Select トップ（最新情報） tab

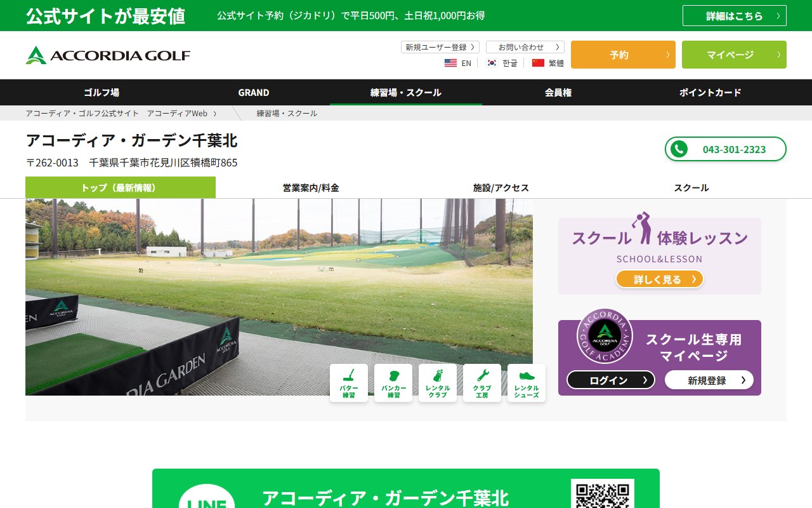(121, 187)
